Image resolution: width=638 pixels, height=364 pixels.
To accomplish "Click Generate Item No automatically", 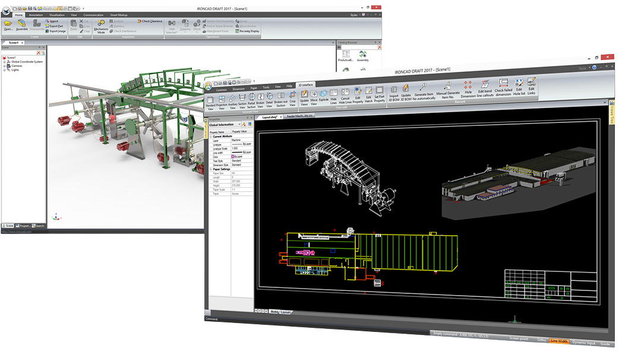I will tap(424, 91).
